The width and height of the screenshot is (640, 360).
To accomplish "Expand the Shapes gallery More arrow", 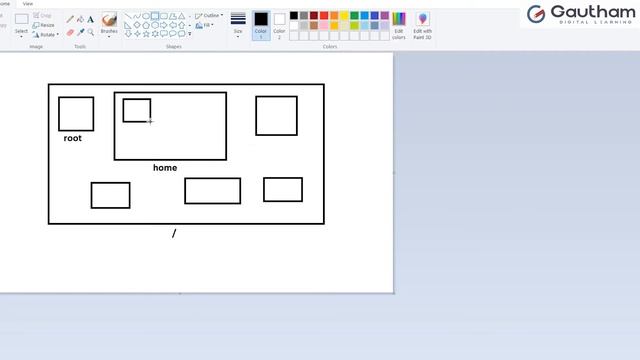I will [190, 34].
